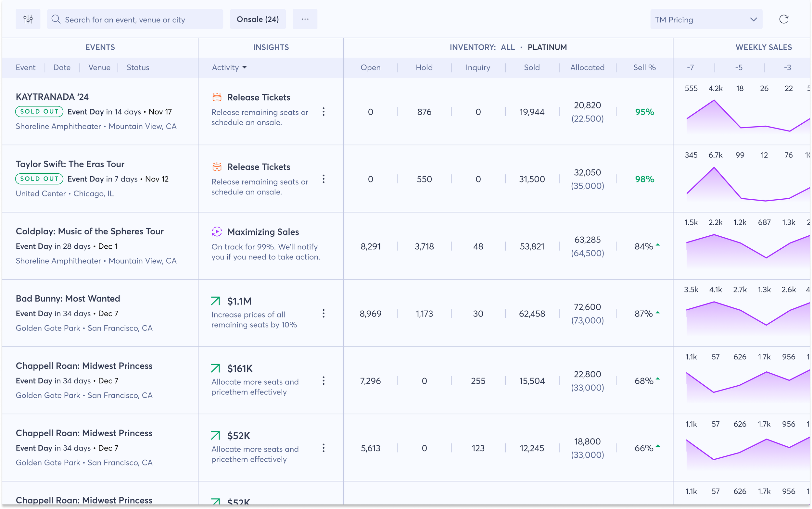Screen dimensions: 812x509
Task: Switch inventory to ALL
Action: coord(508,47)
